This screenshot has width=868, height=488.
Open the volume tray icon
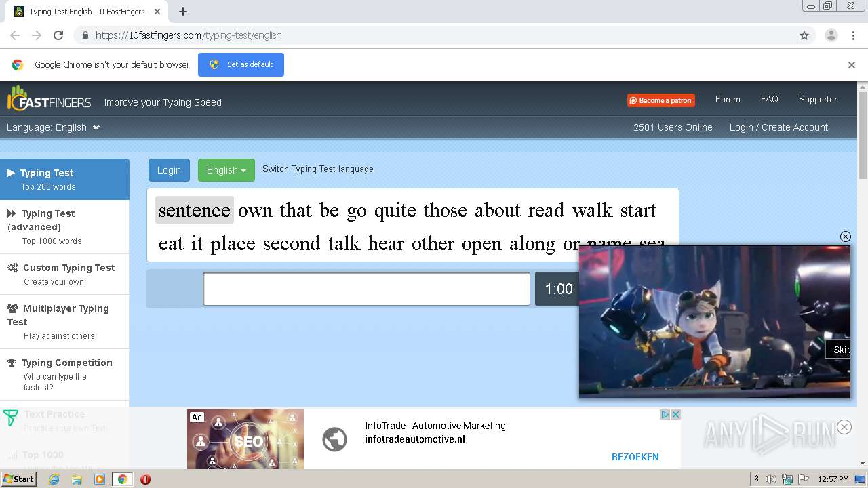[x=771, y=479]
